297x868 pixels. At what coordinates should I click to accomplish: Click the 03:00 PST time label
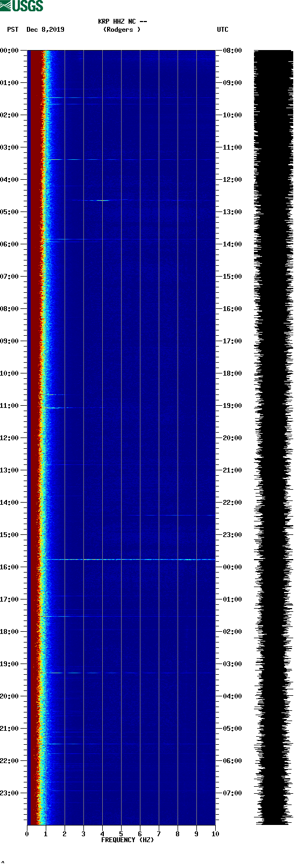[10, 147]
